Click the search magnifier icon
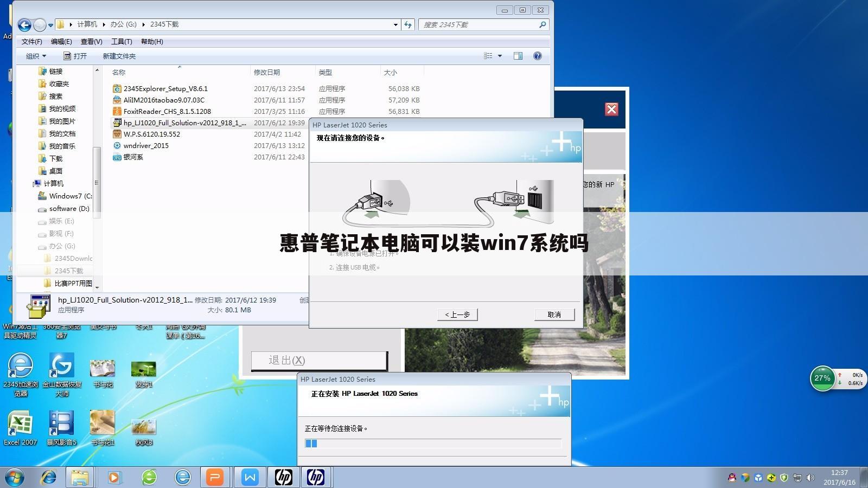The height and width of the screenshot is (488, 868). pos(542,25)
